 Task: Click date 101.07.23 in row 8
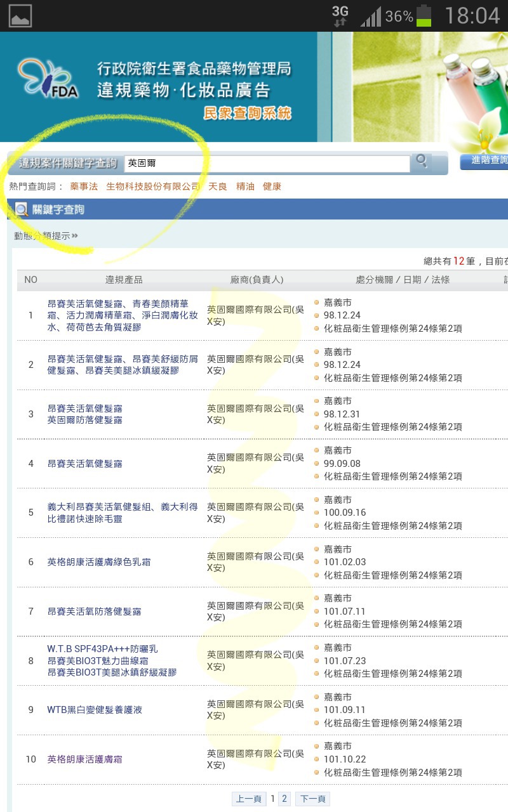345,661
